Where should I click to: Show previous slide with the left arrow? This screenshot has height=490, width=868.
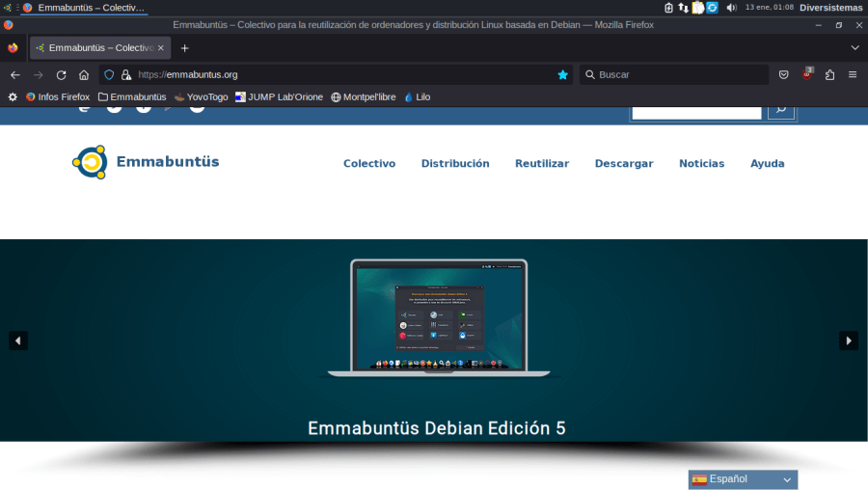(x=18, y=340)
